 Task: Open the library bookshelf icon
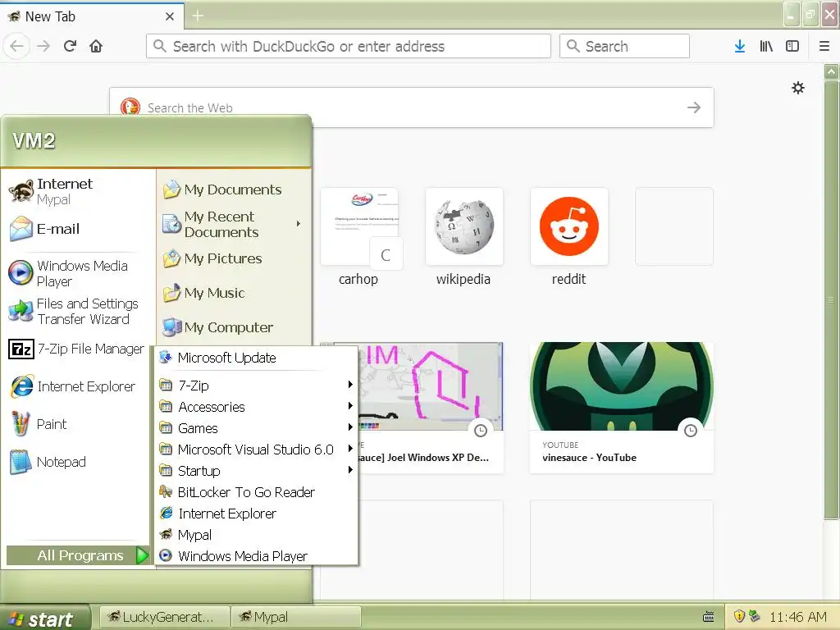point(766,46)
